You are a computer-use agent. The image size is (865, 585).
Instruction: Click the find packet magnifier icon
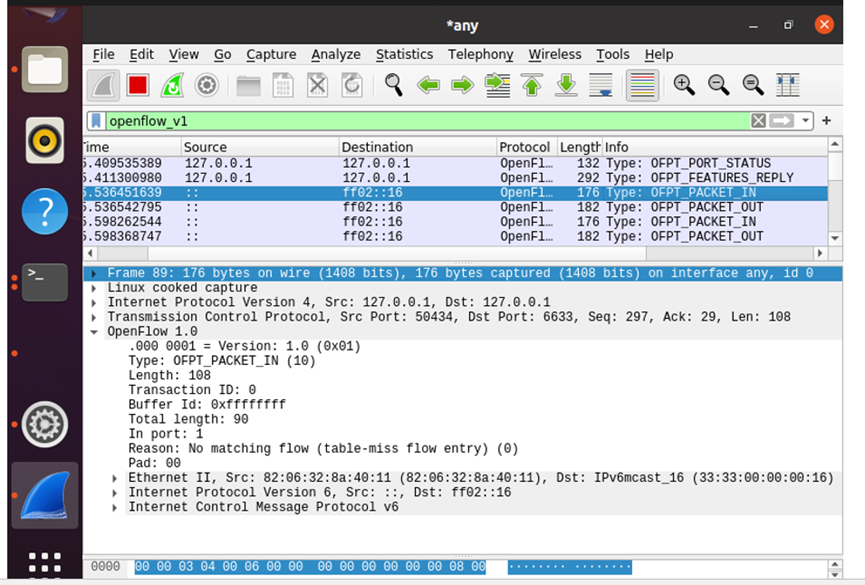[x=394, y=86]
